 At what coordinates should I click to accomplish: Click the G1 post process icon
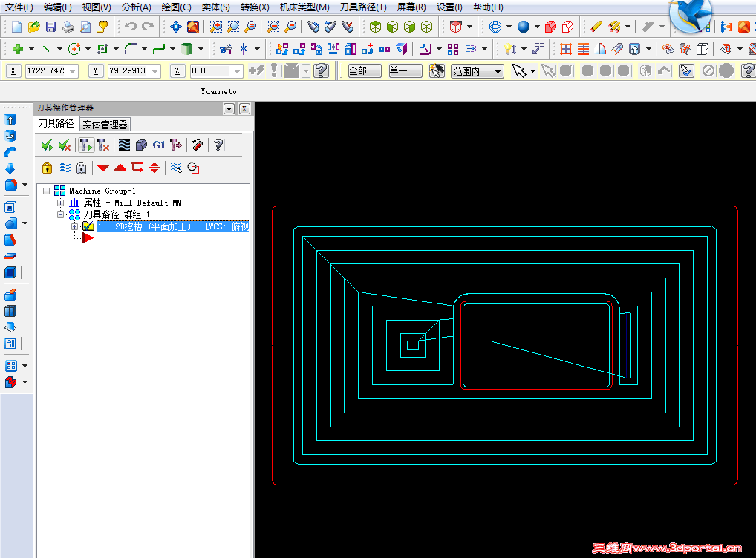pos(159,145)
